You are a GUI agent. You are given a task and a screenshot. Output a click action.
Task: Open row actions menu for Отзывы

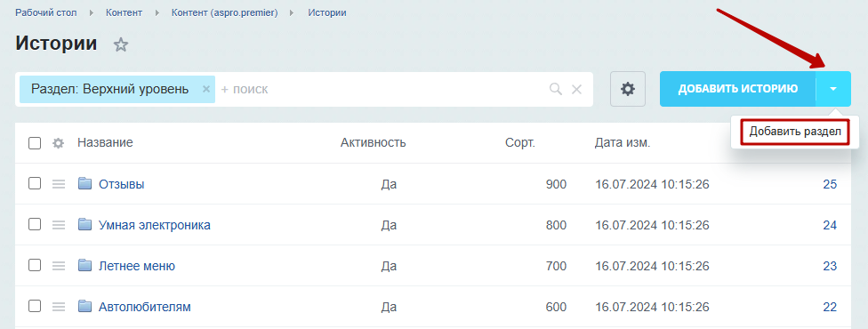click(59, 184)
